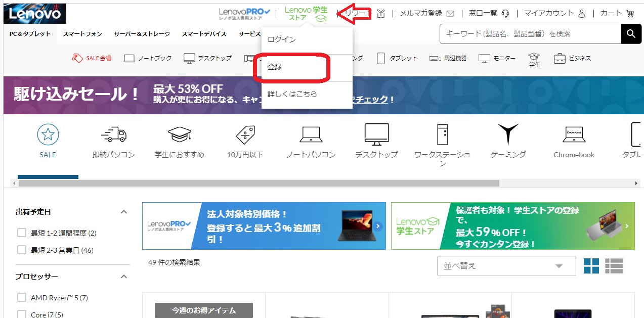Select デスクトップ monitor icon in carousel

click(377, 134)
